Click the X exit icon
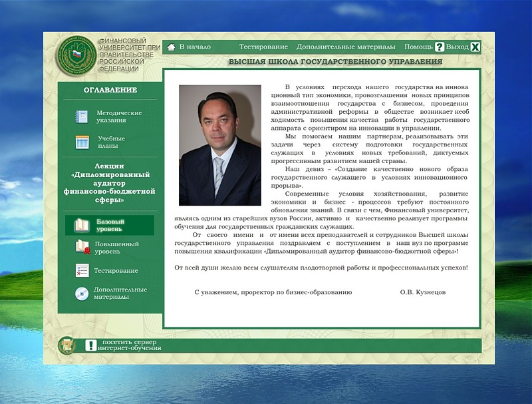 coord(475,47)
